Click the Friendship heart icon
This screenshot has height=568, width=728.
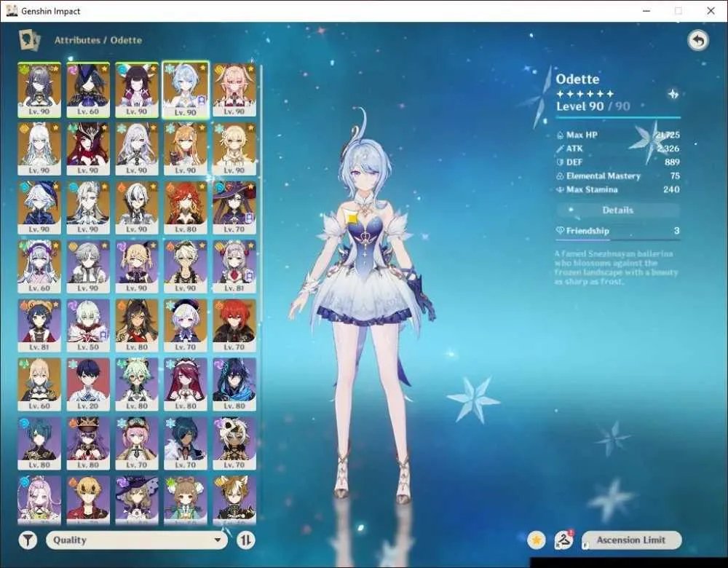tap(560, 231)
